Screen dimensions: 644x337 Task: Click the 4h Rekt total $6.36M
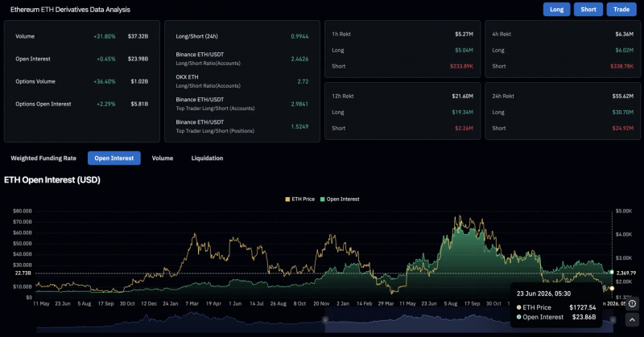point(625,34)
